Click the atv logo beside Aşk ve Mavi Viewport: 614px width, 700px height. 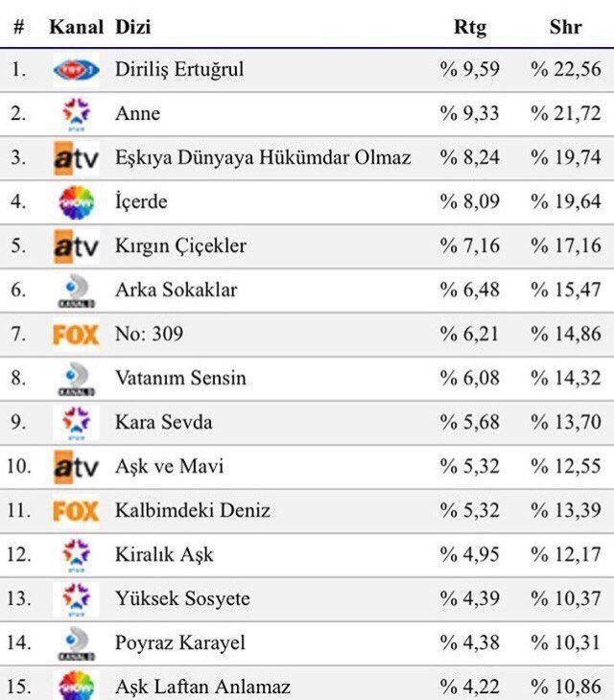point(76,466)
